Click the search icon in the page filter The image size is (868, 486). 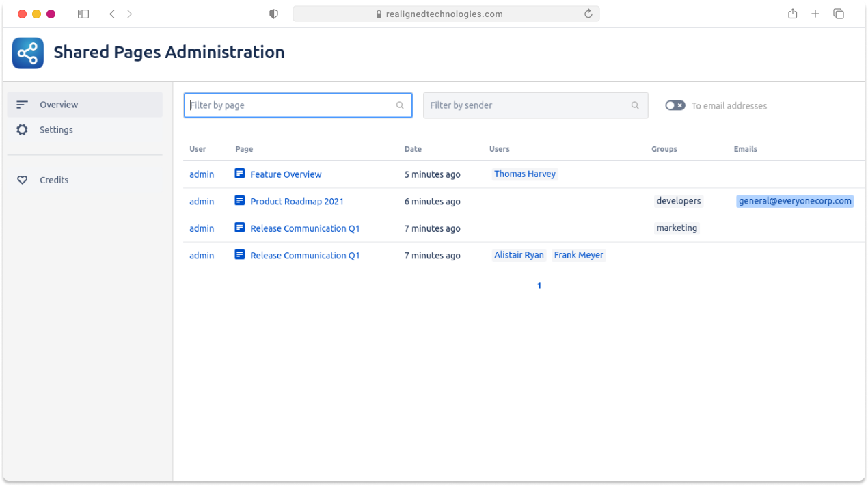tap(400, 105)
